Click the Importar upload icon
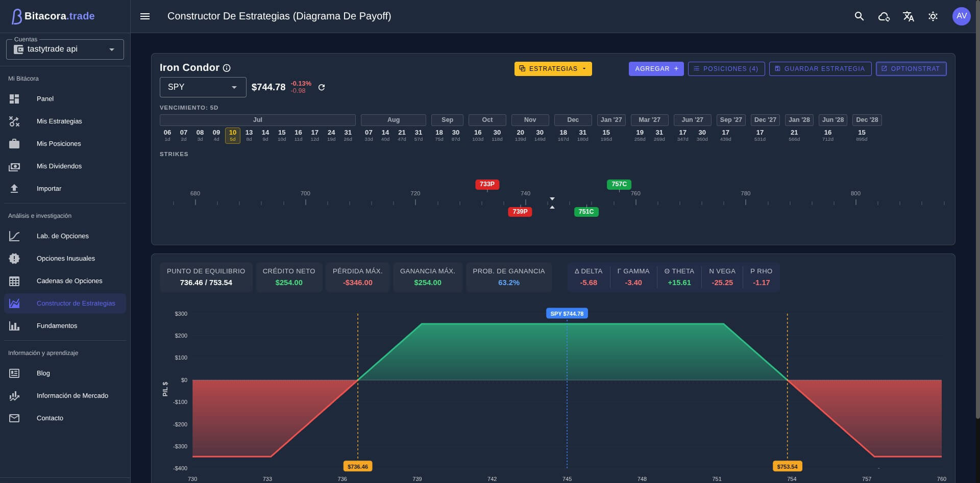Screen dimensions: 980x483 coord(14,189)
